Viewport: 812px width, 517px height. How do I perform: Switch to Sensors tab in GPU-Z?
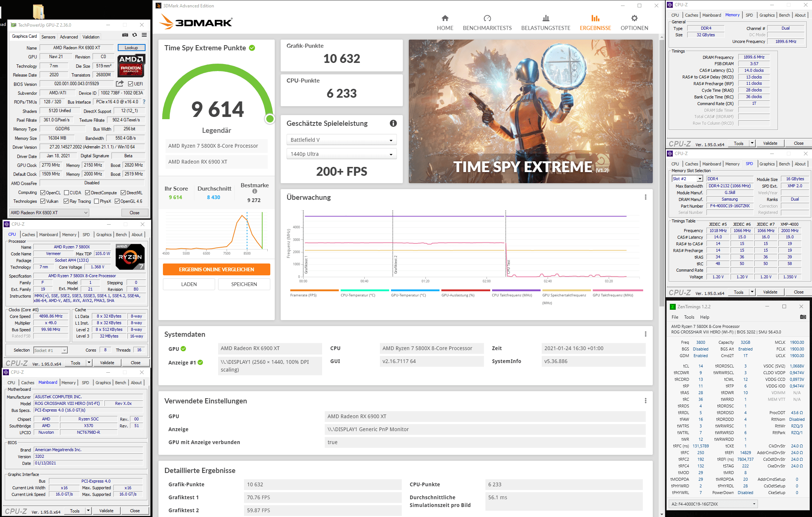click(x=49, y=37)
